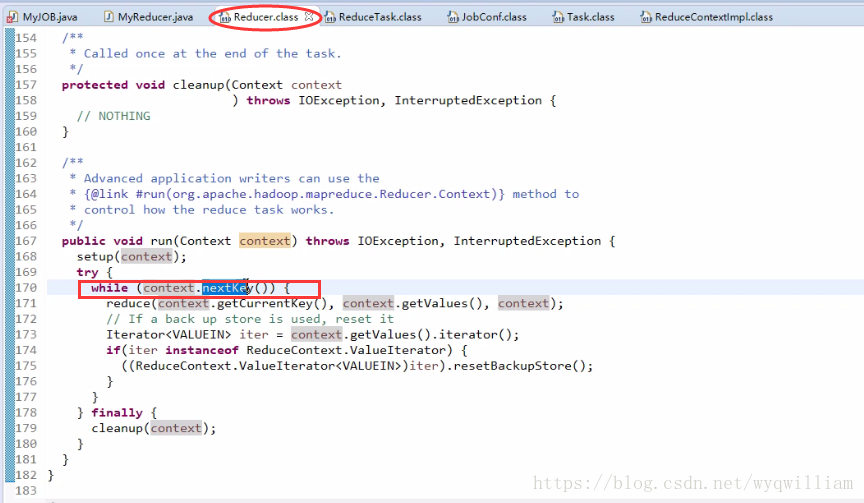Switch to the MyJOB.java tab
Image resolution: width=864 pixels, height=503 pixels.
tap(42, 17)
